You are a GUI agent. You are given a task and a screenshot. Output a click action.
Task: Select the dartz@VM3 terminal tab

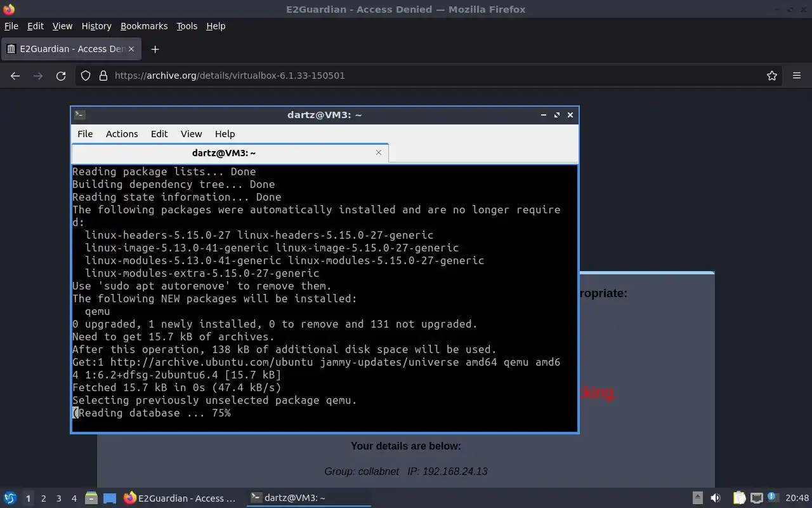click(230, 153)
